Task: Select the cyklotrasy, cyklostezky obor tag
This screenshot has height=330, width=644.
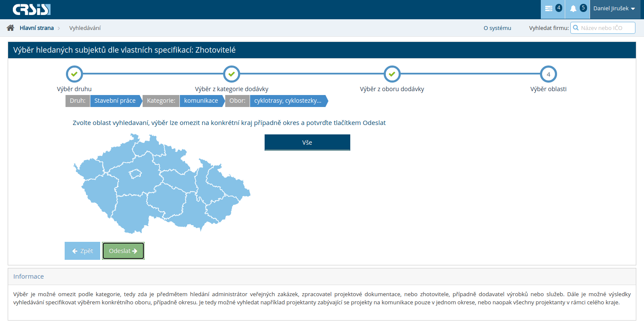Action: point(287,101)
